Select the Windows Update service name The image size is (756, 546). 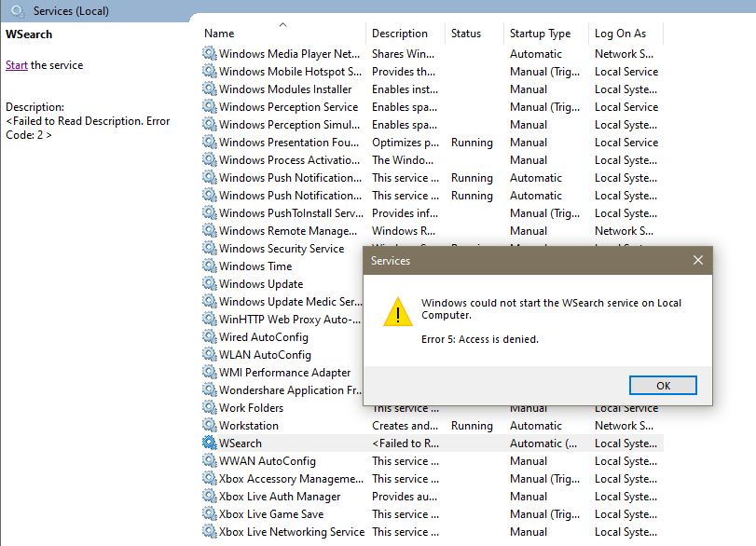tap(261, 284)
